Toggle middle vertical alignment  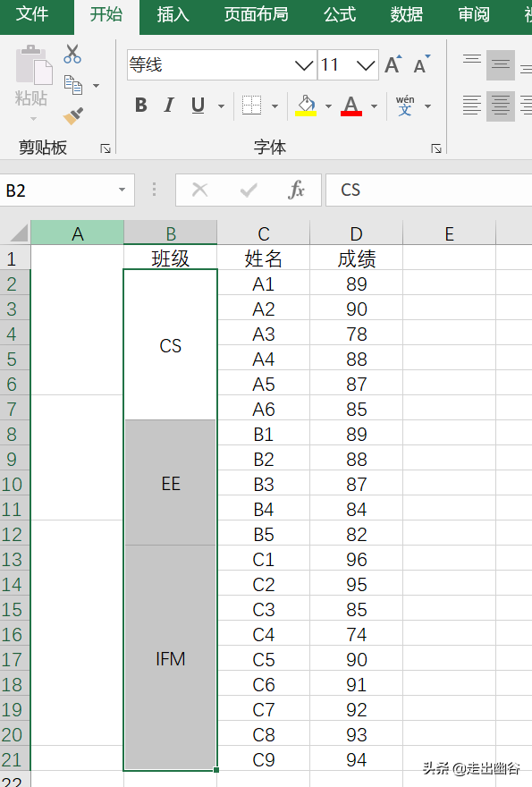coord(501,65)
